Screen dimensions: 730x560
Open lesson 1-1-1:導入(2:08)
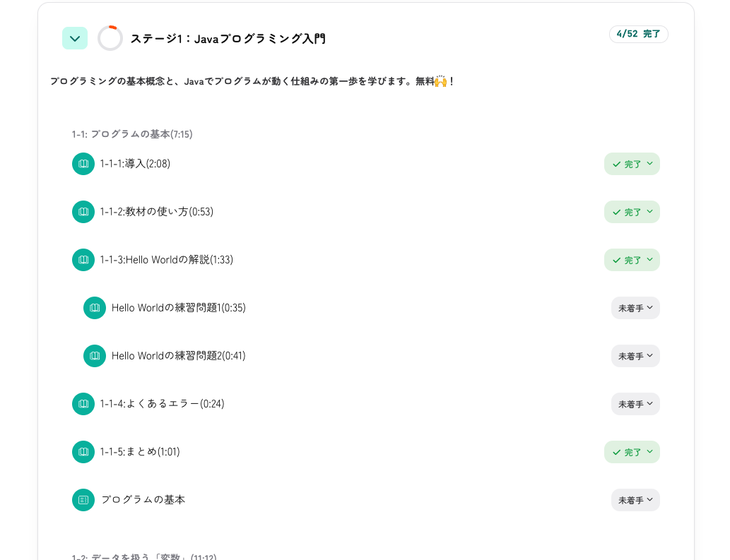click(135, 164)
